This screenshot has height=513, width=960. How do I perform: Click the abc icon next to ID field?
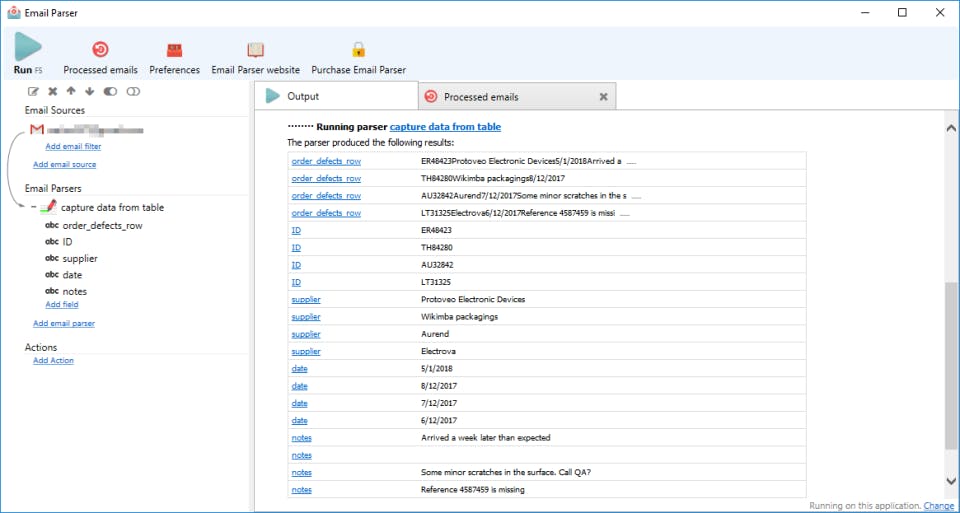(x=52, y=242)
